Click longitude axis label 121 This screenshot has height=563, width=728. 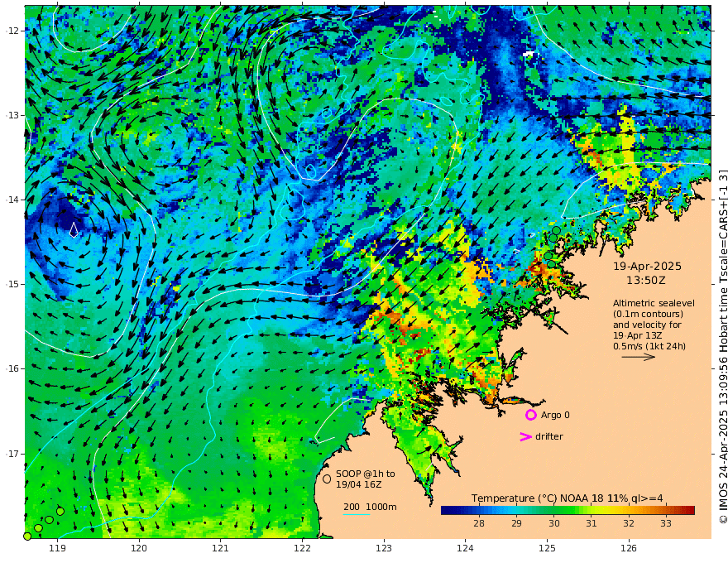pyautogui.click(x=221, y=549)
